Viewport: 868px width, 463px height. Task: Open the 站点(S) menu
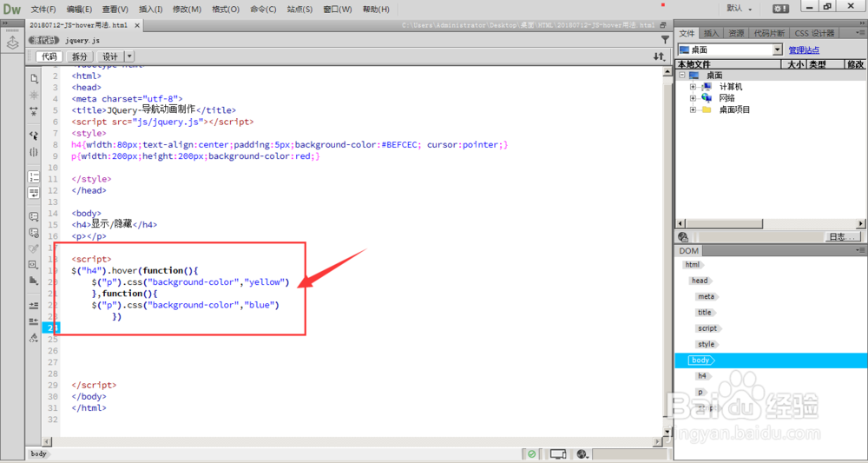(299, 10)
